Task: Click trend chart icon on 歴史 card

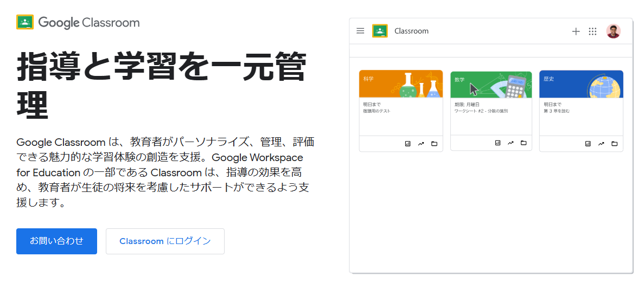Action: point(601,144)
